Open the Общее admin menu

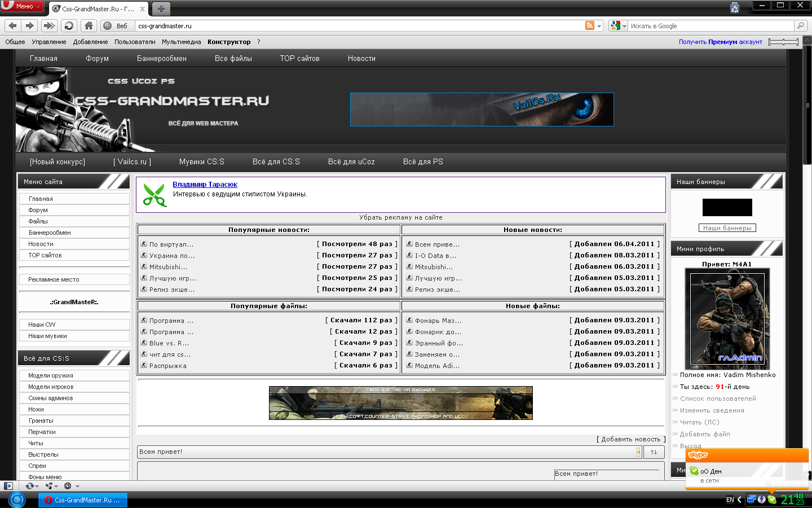click(15, 42)
